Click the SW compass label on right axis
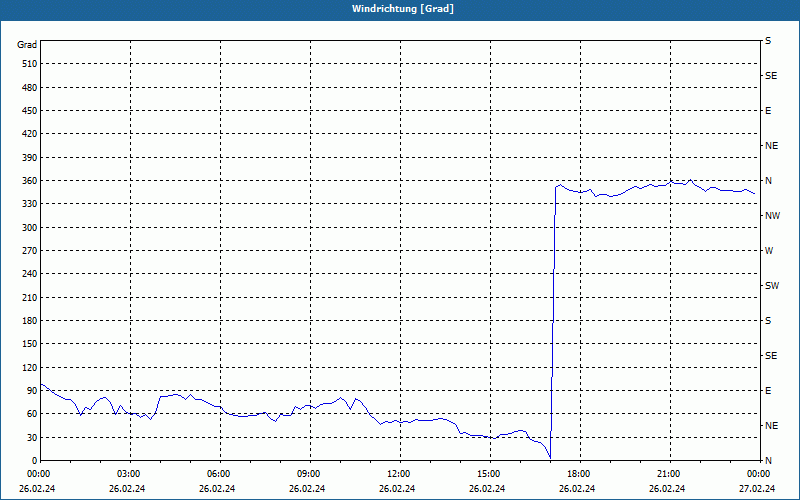The width and height of the screenshot is (800, 500). [x=772, y=286]
